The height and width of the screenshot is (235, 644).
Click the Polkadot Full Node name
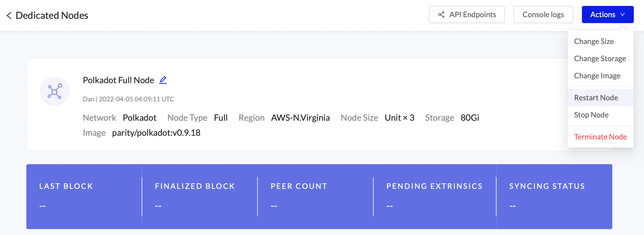pyautogui.click(x=118, y=80)
